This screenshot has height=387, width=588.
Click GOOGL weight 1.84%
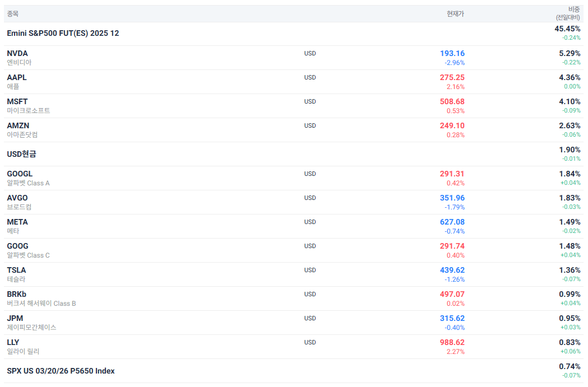[570, 174]
